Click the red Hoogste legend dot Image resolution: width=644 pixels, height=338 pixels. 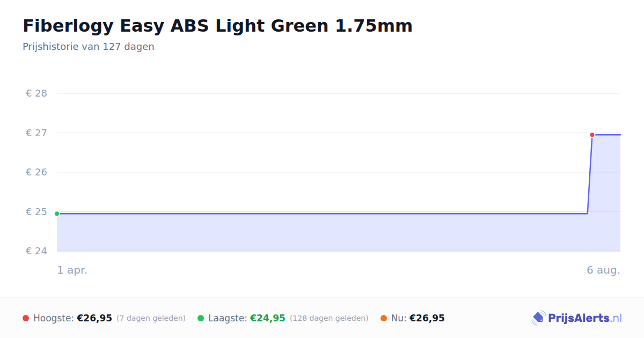click(x=26, y=318)
